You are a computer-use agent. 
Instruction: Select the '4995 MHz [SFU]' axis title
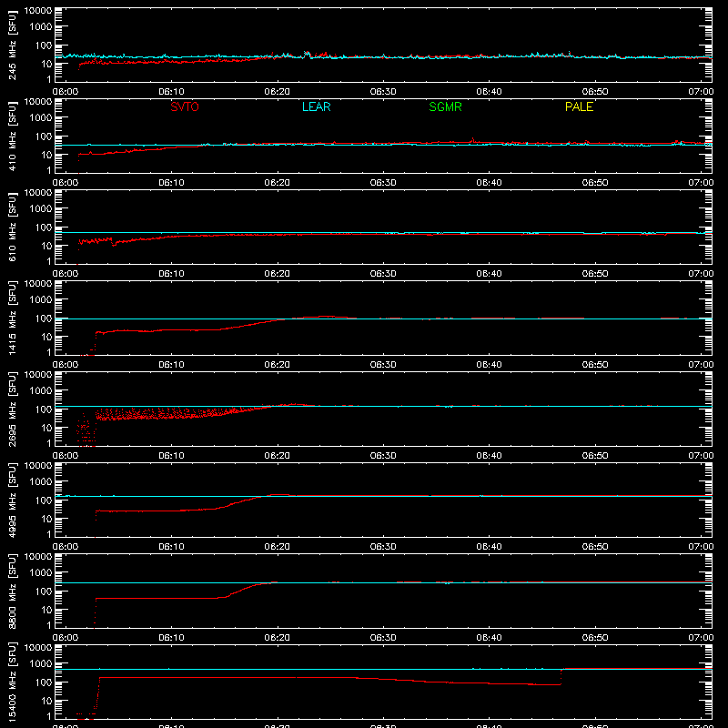13,500
